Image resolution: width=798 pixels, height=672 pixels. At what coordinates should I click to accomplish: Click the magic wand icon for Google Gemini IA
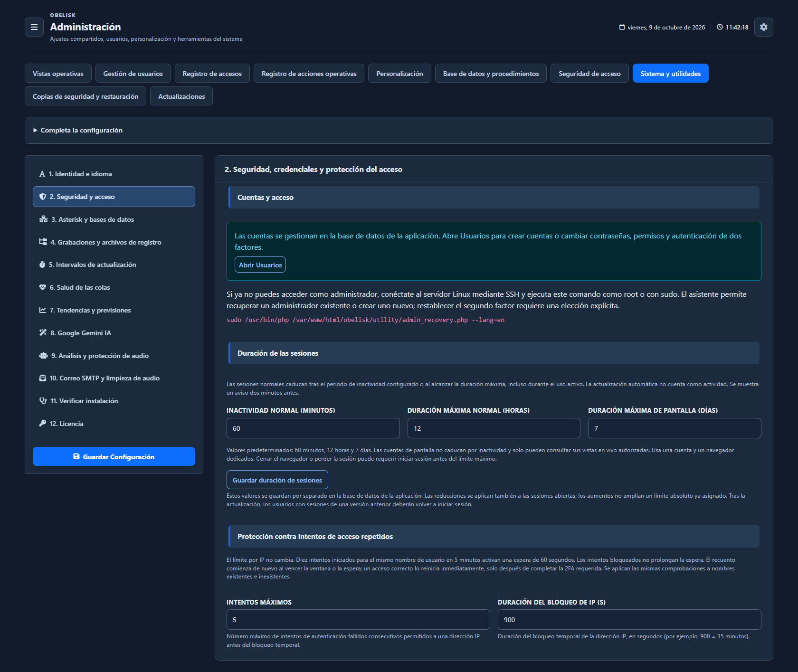(x=43, y=333)
